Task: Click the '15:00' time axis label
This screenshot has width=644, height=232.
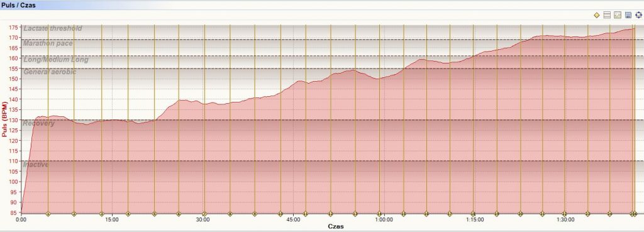Action: point(112,219)
